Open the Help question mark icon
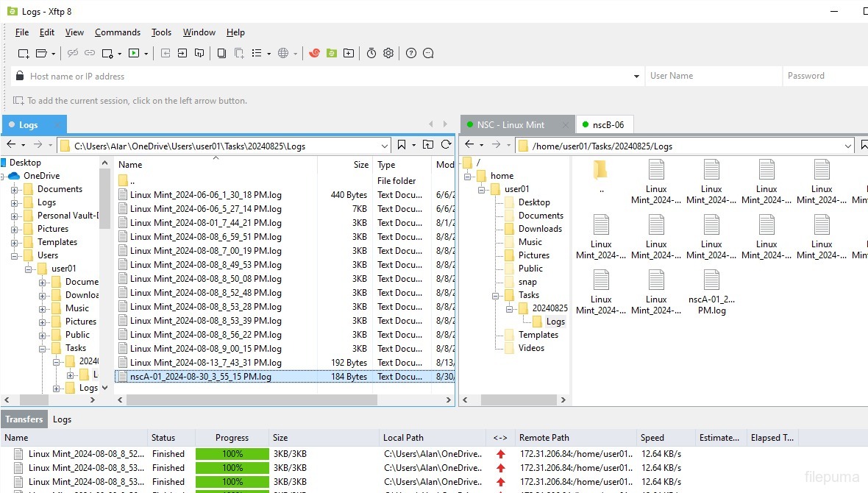Image resolution: width=868 pixels, height=493 pixels. (411, 53)
